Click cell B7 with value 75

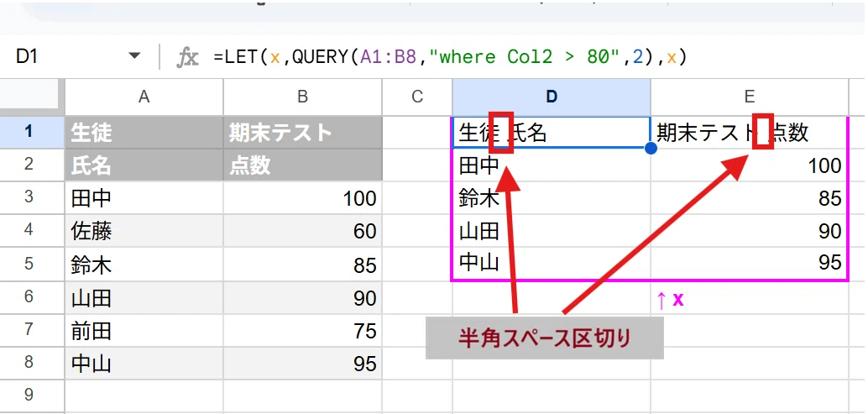(x=302, y=330)
